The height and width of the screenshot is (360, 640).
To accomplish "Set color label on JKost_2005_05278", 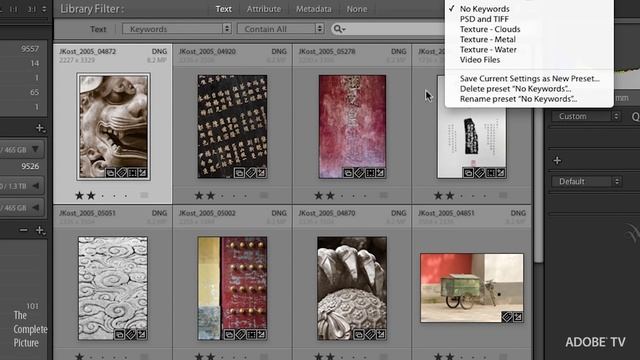I will pyautogui.click(x=384, y=196).
